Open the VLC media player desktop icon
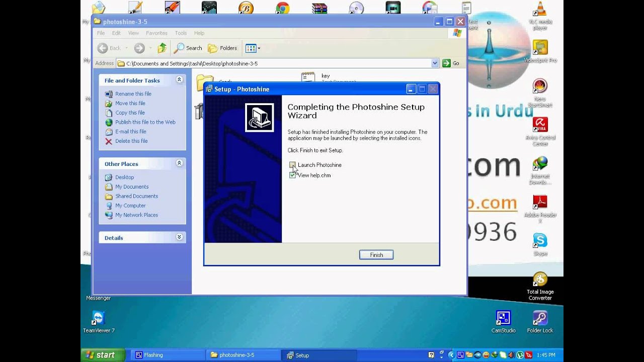Viewport: 644px width, 362px height. click(540, 16)
